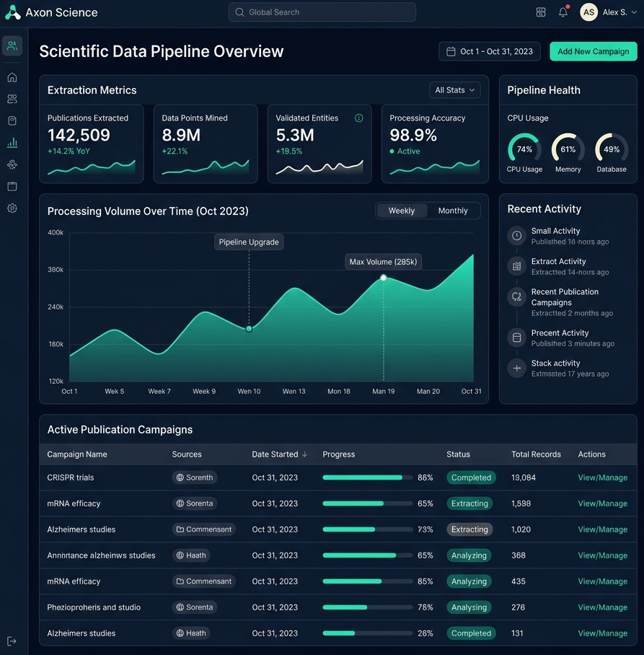Click the plus icon for Stack activity
The image size is (644, 655).
click(x=516, y=368)
